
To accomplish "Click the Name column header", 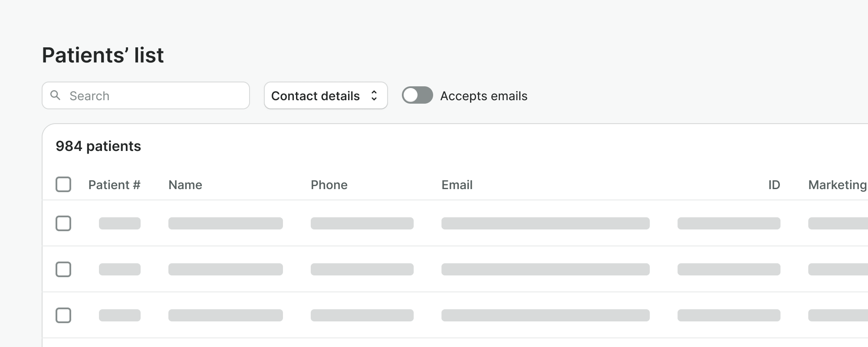I will [x=185, y=185].
